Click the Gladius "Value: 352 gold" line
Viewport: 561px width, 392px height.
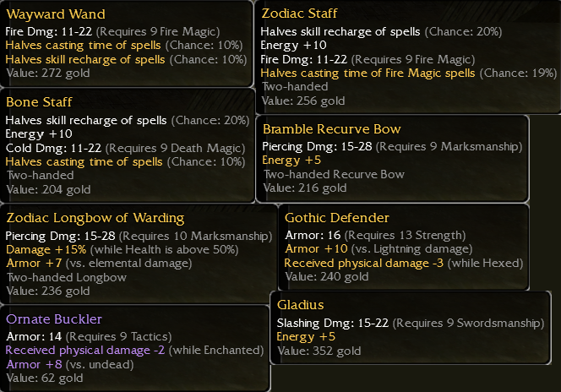click(x=319, y=351)
